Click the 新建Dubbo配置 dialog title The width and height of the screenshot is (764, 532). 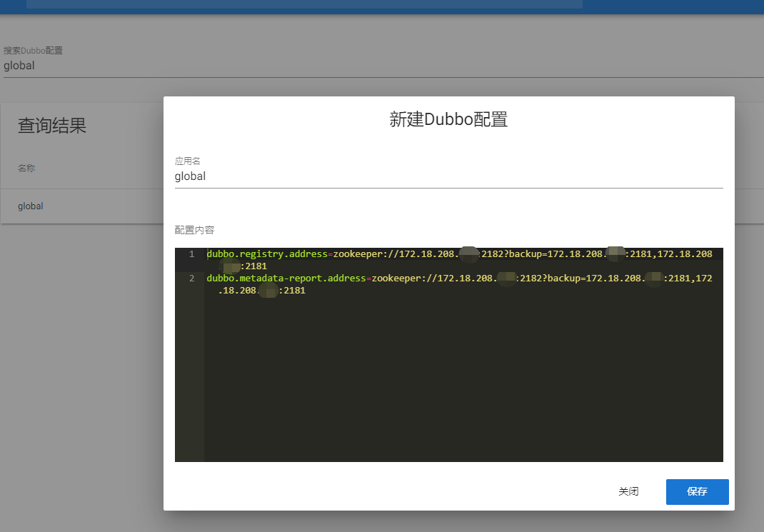click(x=448, y=119)
